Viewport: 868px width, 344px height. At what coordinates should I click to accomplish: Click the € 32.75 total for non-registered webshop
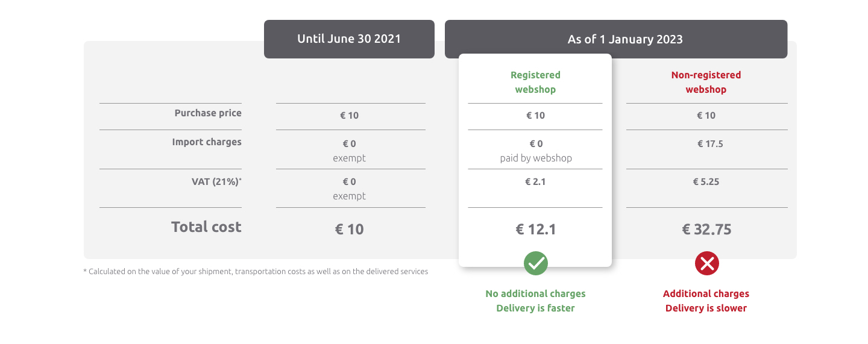click(x=706, y=229)
